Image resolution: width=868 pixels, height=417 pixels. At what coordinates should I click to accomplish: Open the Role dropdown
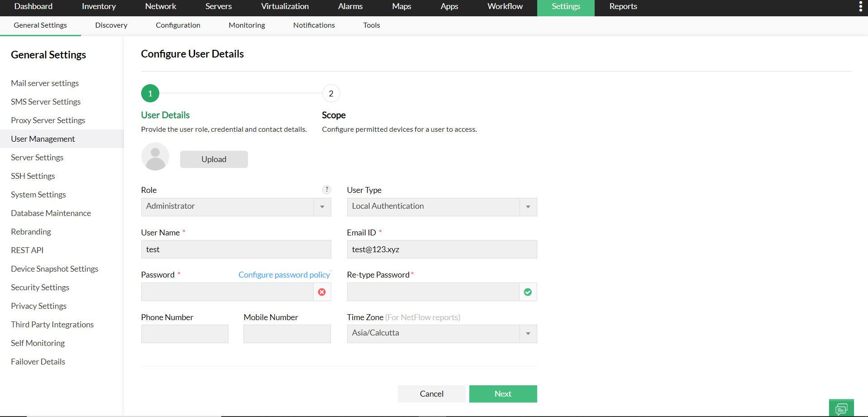coord(322,207)
